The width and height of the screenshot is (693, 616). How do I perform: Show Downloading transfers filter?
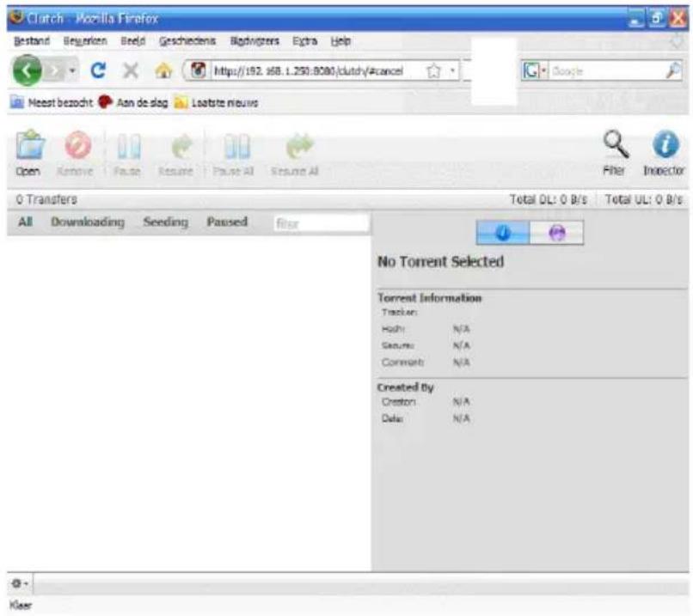[88, 222]
